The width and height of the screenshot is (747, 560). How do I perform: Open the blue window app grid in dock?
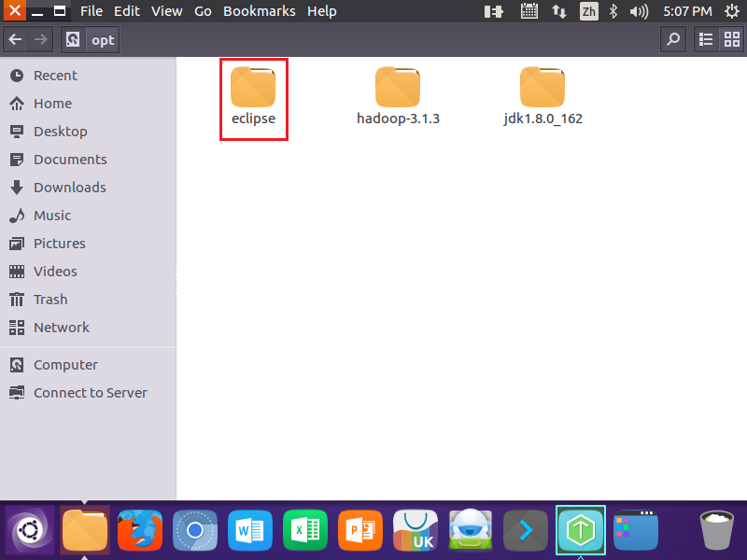click(636, 530)
